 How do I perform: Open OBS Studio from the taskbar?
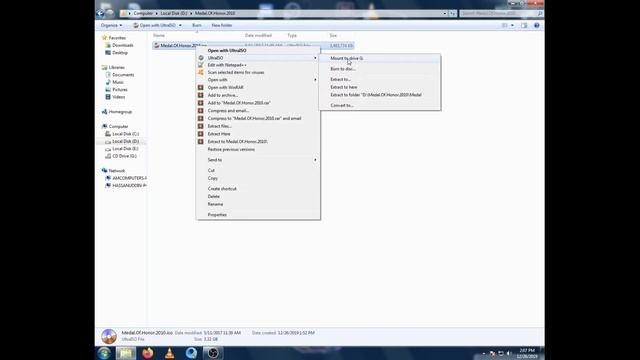tap(213, 353)
